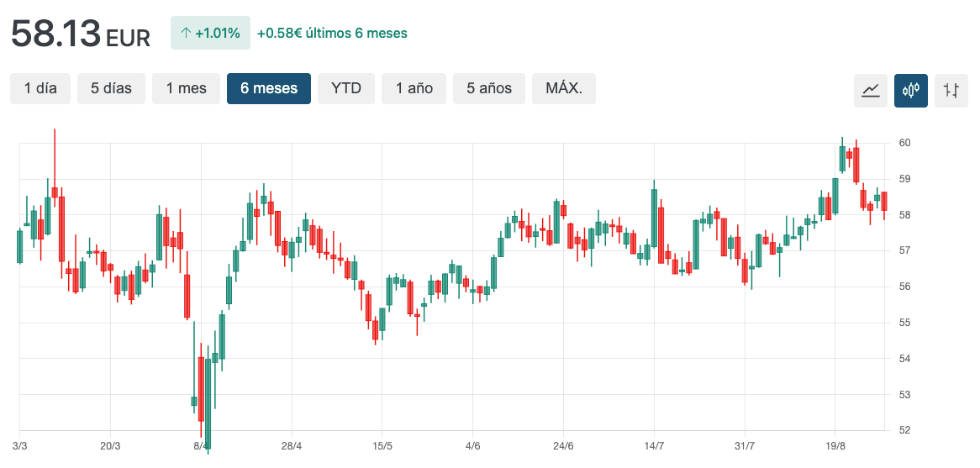Select the candlestick chart type icon
Image resolution: width=980 pixels, height=468 pixels.
[x=910, y=90]
